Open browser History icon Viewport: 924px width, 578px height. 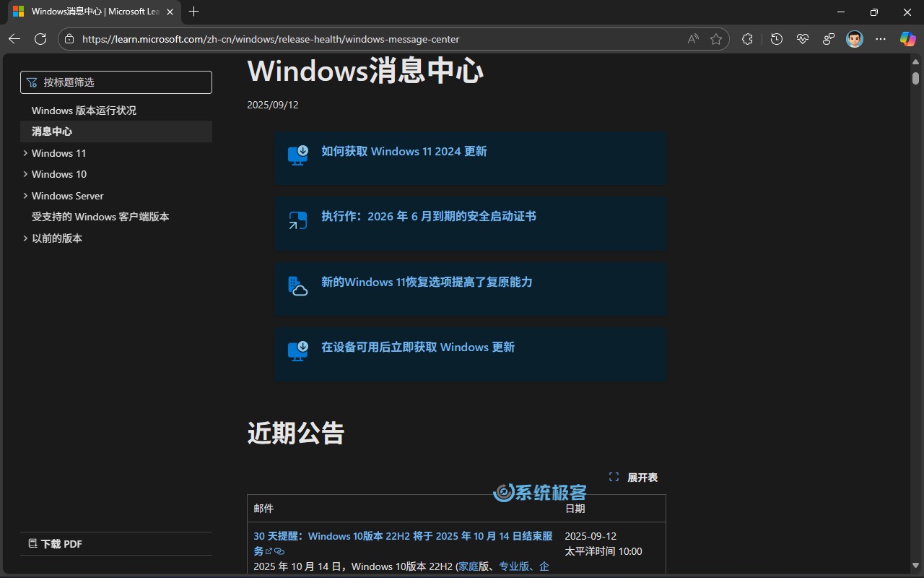coord(777,39)
